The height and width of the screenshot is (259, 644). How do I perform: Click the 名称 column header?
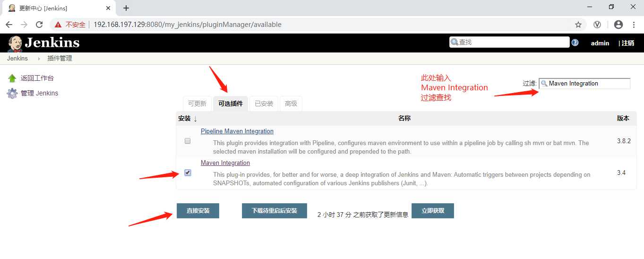(x=404, y=119)
